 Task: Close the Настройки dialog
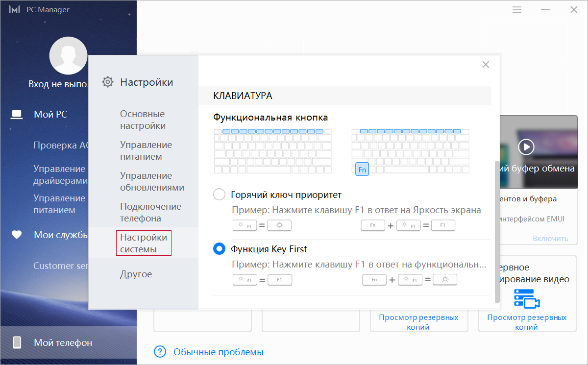[486, 65]
